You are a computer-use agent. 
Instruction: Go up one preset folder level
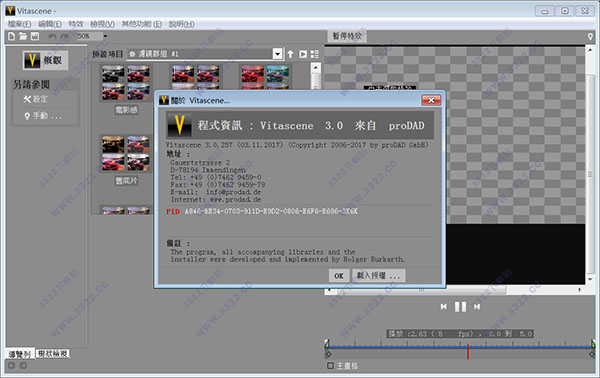click(290, 54)
